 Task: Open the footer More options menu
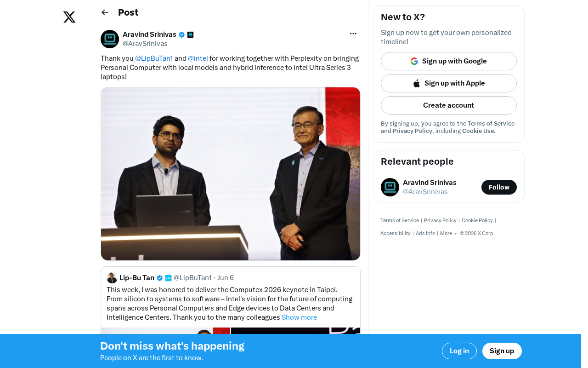point(449,233)
